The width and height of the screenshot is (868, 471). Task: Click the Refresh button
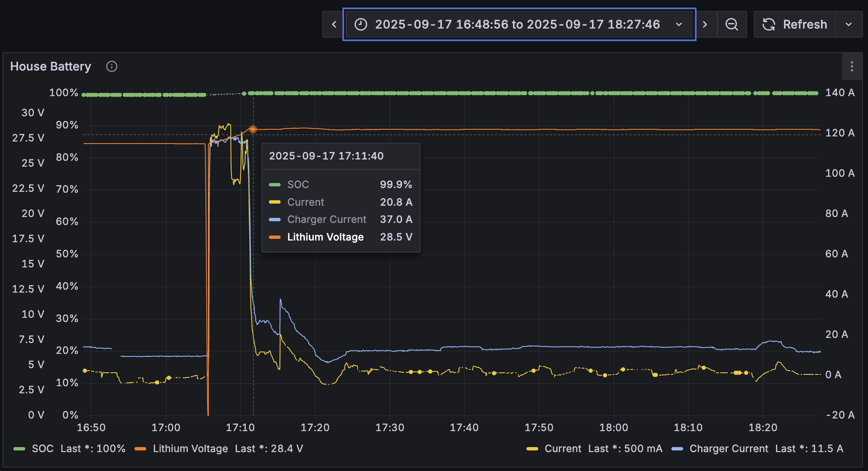click(x=804, y=24)
